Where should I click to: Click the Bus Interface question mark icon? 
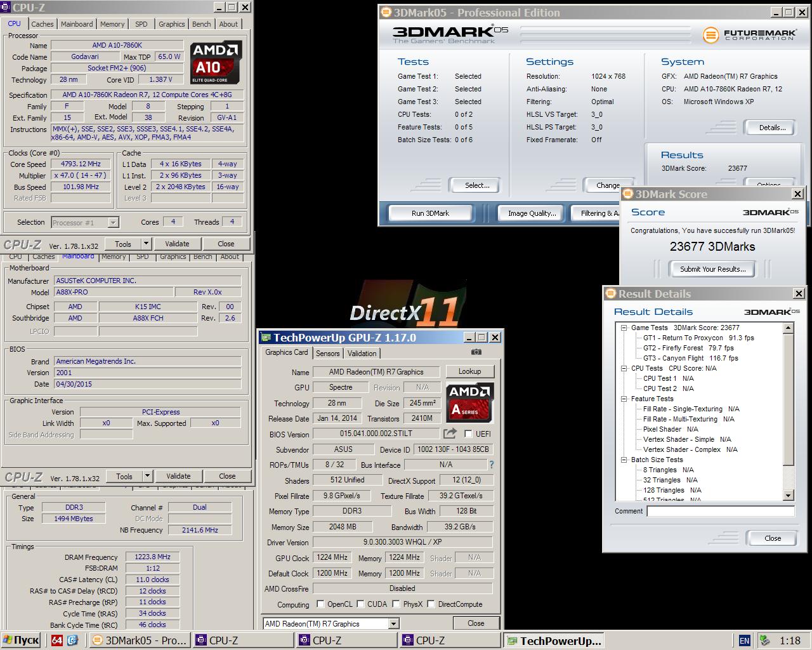pos(491,465)
